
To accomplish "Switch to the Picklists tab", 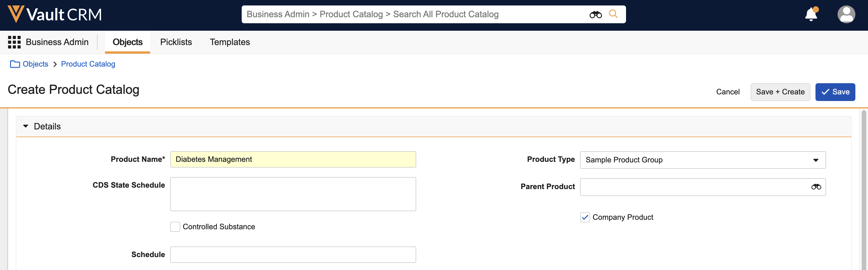I will (x=176, y=42).
